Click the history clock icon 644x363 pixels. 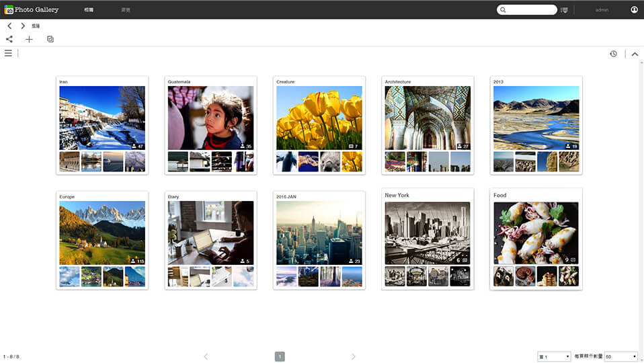[613, 54]
